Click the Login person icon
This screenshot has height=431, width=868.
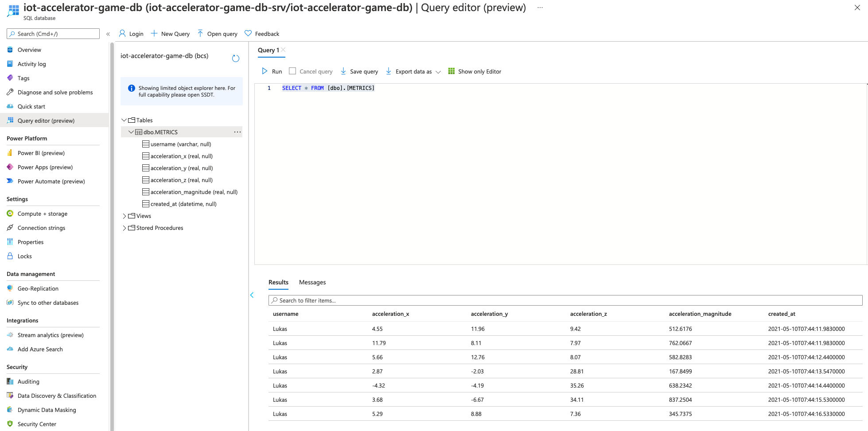pyautogui.click(x=123, y=34)
